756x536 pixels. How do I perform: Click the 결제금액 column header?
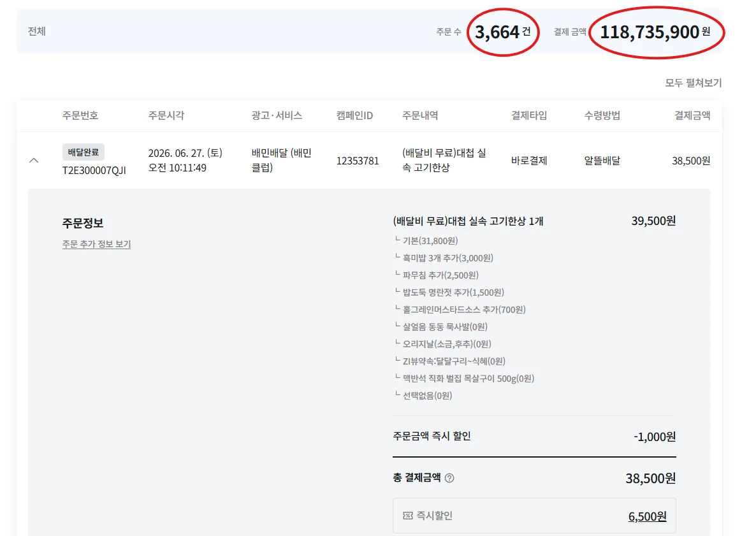[692, 115]
